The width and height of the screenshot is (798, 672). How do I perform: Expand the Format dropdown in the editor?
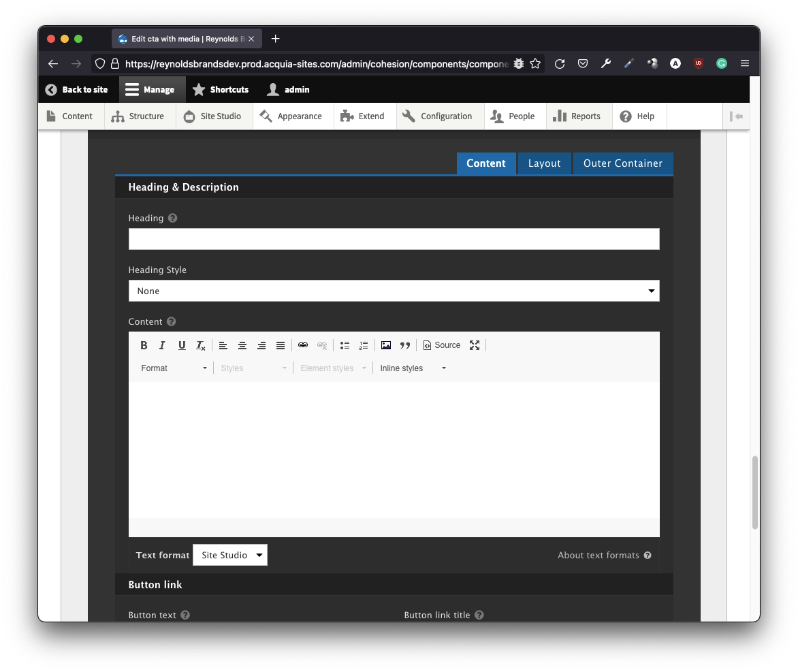(x=174, y=368)
